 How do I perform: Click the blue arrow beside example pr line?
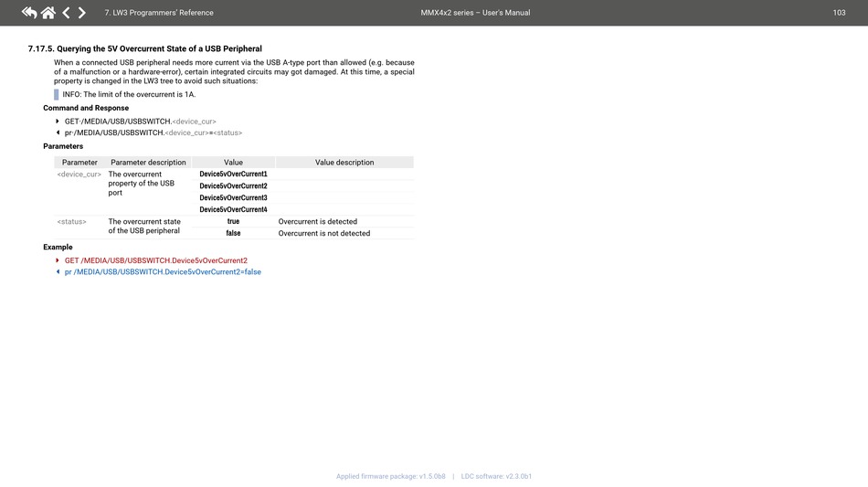point(58,271)
